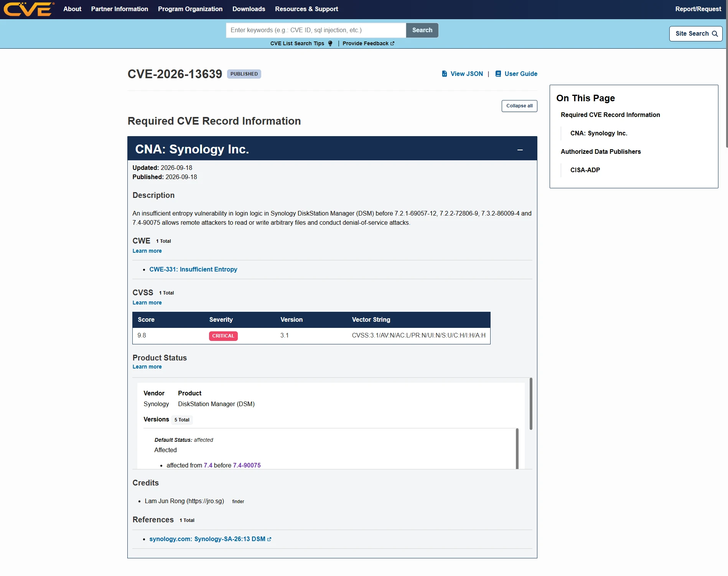Collapse the CNA: Synology Inc. section
728x576 pixels.
click(520, 150)
